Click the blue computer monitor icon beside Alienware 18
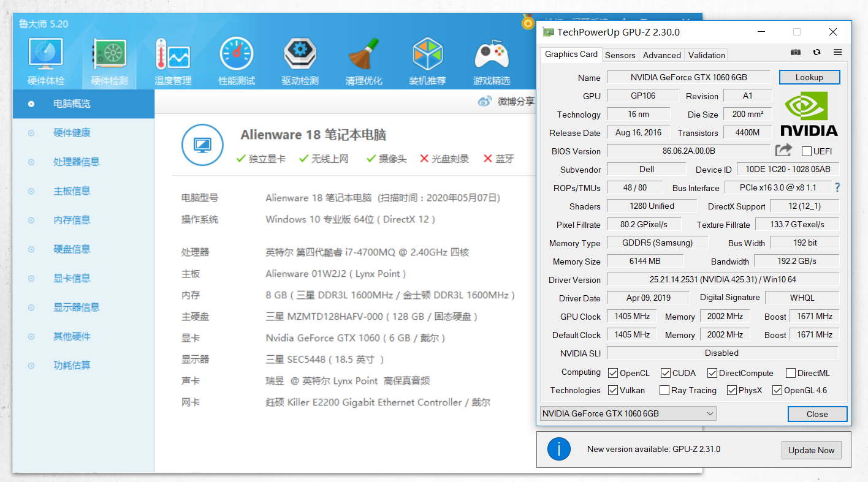The width and height of the screenshot is (868, 482). 202,145
